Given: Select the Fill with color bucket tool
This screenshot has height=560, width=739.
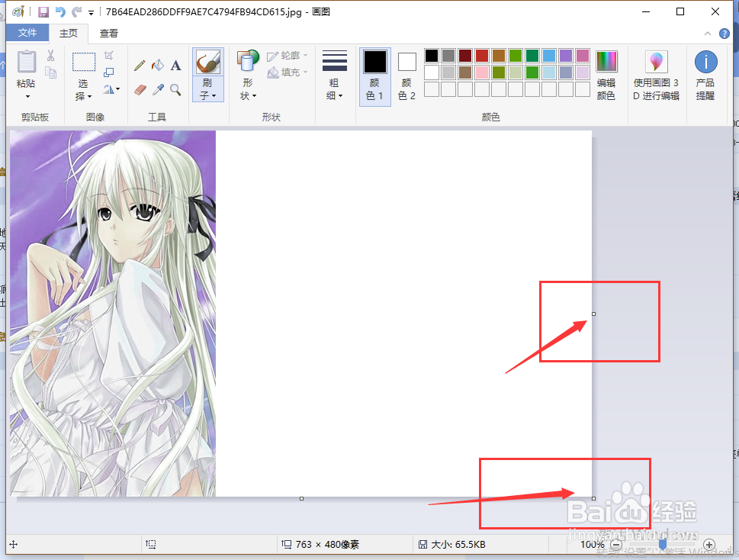Looking at the screenshot, I should [x=157, y=65].
